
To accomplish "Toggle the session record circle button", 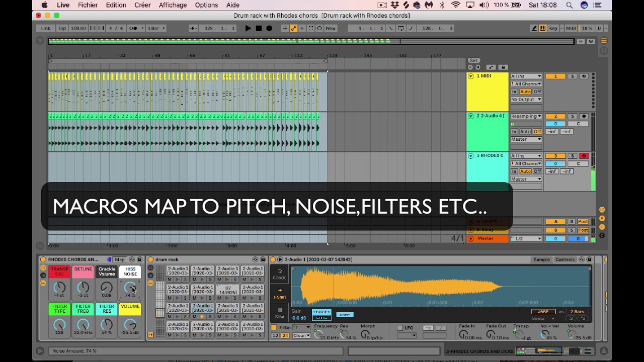I will point(319,28).
